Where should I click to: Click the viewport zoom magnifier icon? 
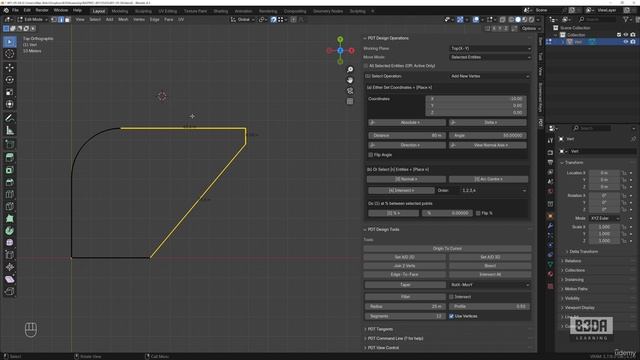[350, 70]
